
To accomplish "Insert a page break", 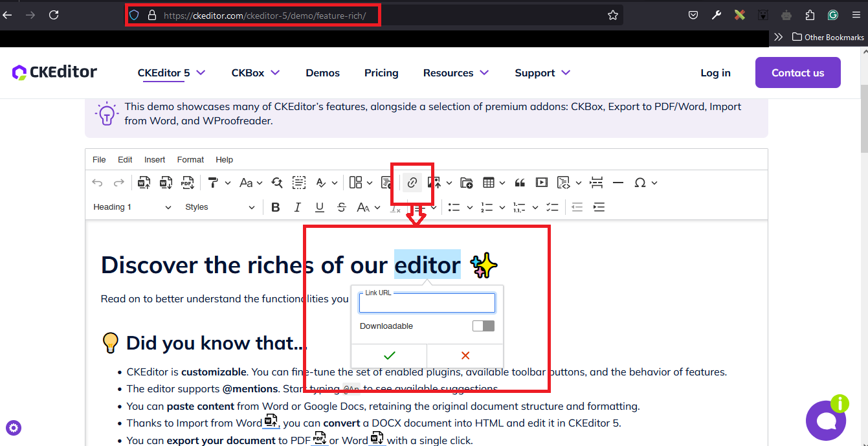I will coord(597,183).
